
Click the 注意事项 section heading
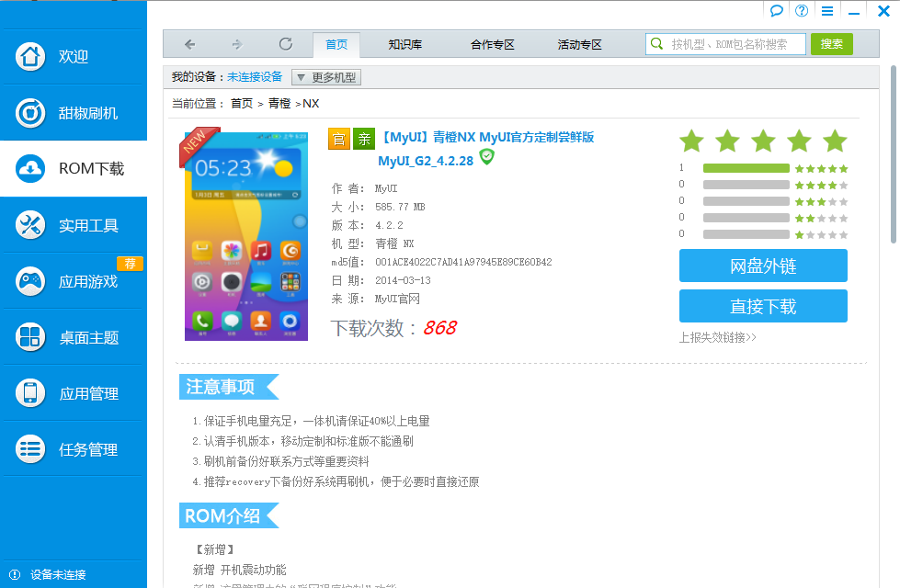221,387
